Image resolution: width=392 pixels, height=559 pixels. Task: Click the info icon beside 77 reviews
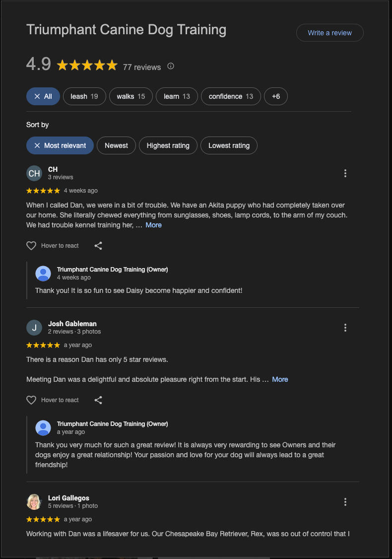pos(171,66)
